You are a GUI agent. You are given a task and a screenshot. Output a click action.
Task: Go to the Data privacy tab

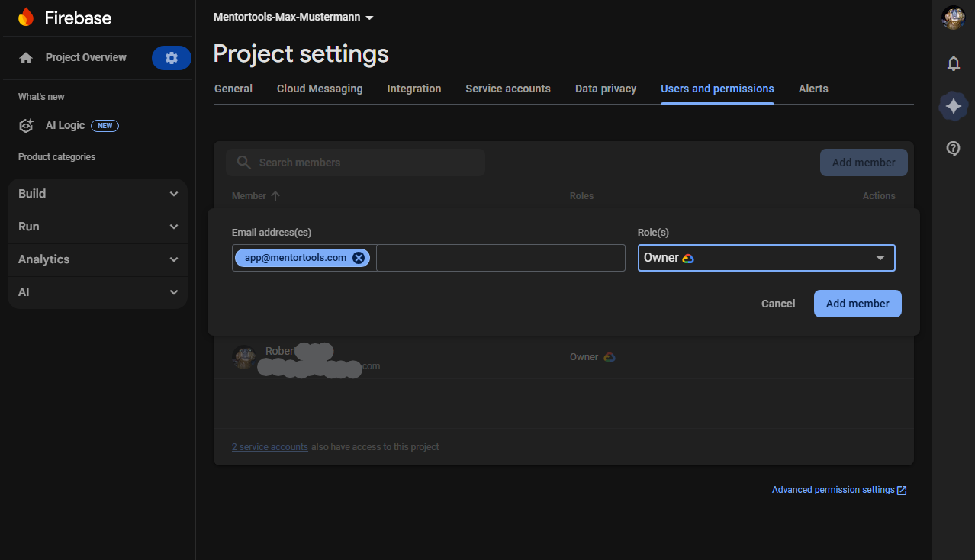pyautogui.click(x=606, y=89)
